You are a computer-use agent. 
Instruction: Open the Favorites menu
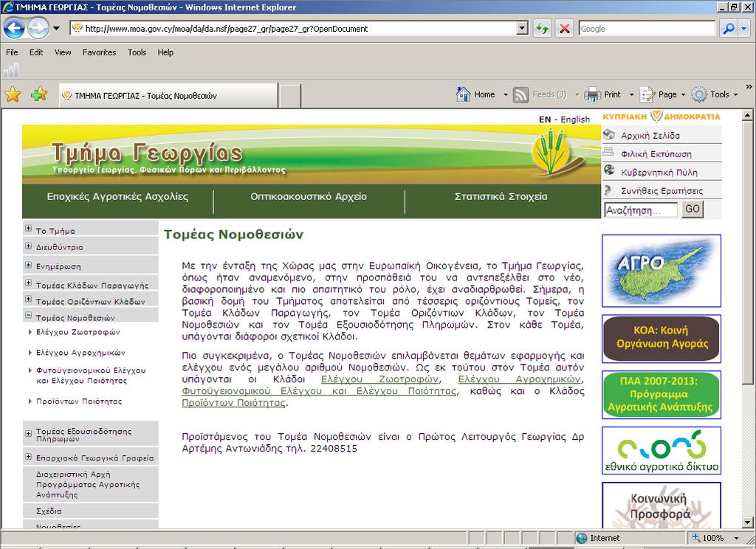[x=100, y=52]
